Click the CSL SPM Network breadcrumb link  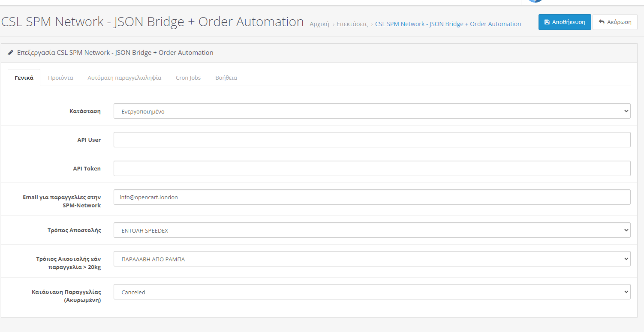[448, 24]
